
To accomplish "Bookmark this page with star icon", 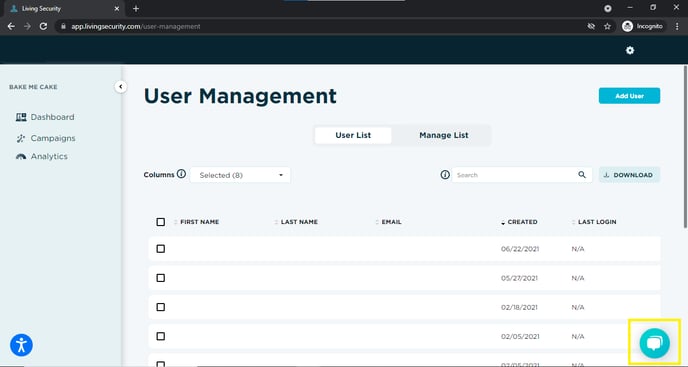I will (x=607, y=26).
